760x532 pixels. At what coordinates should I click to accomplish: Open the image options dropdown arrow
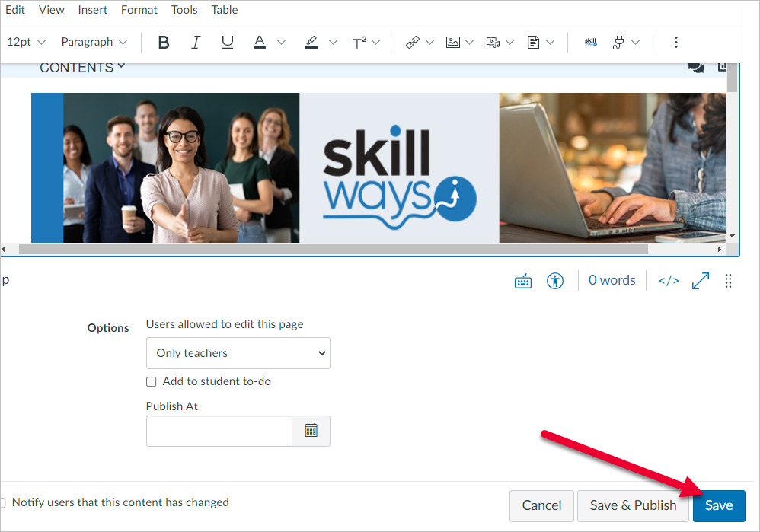pyautogui.click(x=470, y=43)
